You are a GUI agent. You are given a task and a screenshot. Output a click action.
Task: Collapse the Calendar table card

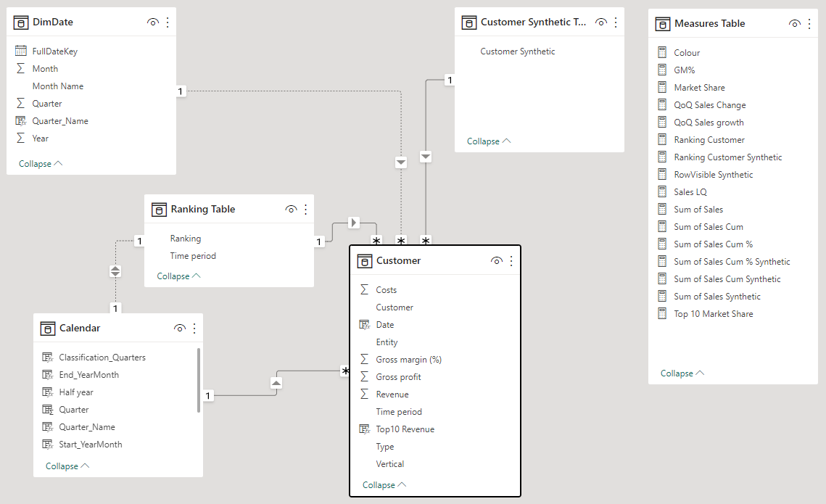click(x=67, y=466)
